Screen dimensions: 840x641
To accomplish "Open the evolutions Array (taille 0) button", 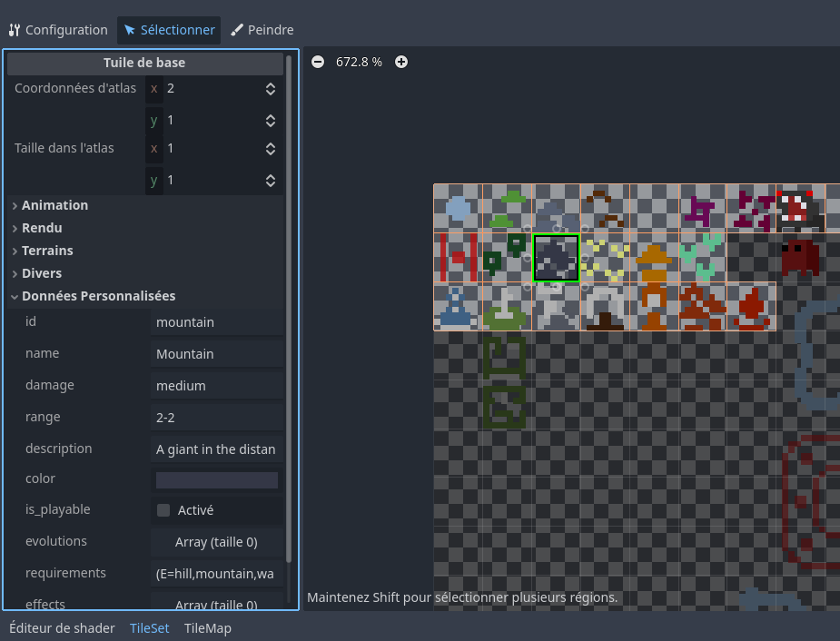I will pos(216,542).
